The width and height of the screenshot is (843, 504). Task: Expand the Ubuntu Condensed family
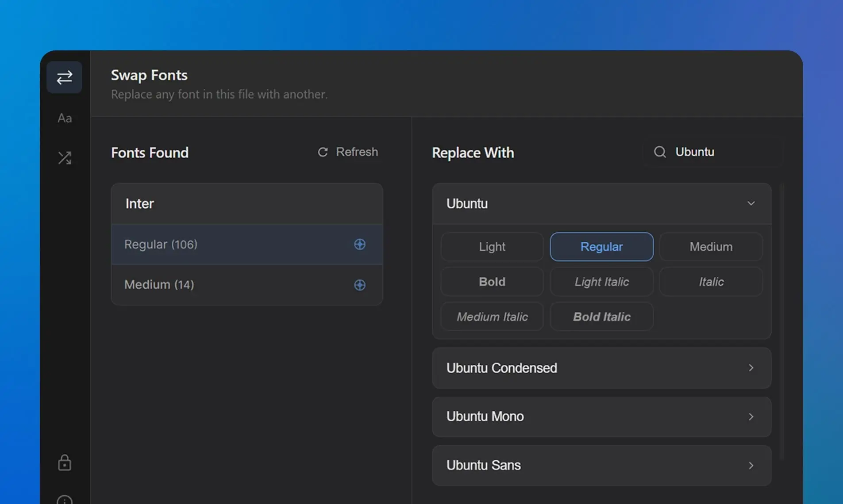click(x=602, y=368)
